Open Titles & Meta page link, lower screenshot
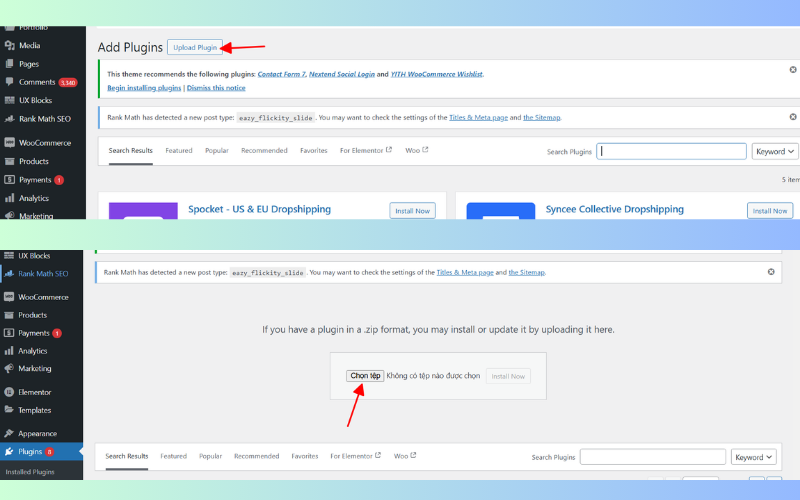The image size is (800, 500). point(465,272)
